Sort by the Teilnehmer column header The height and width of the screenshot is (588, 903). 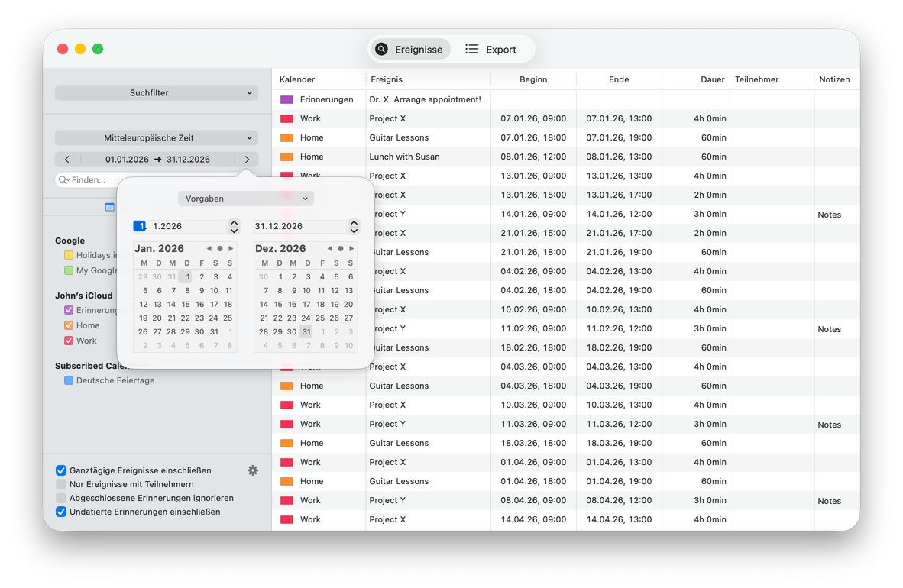coord(772,79)
